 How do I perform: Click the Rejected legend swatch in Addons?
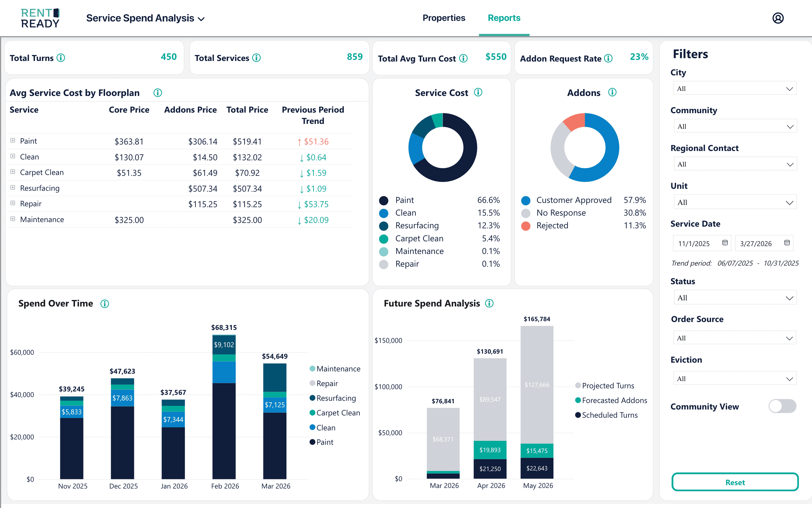pos(526,226)
